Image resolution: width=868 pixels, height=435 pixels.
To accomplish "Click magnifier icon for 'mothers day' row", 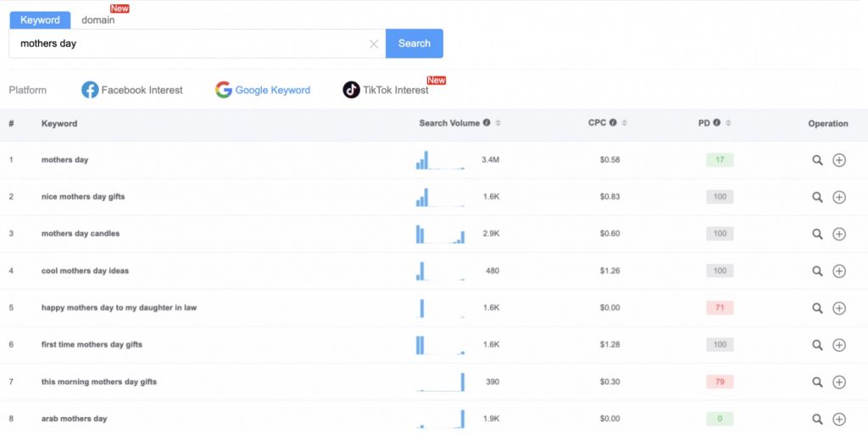I will pyautogui.click(x=817, y=160).
